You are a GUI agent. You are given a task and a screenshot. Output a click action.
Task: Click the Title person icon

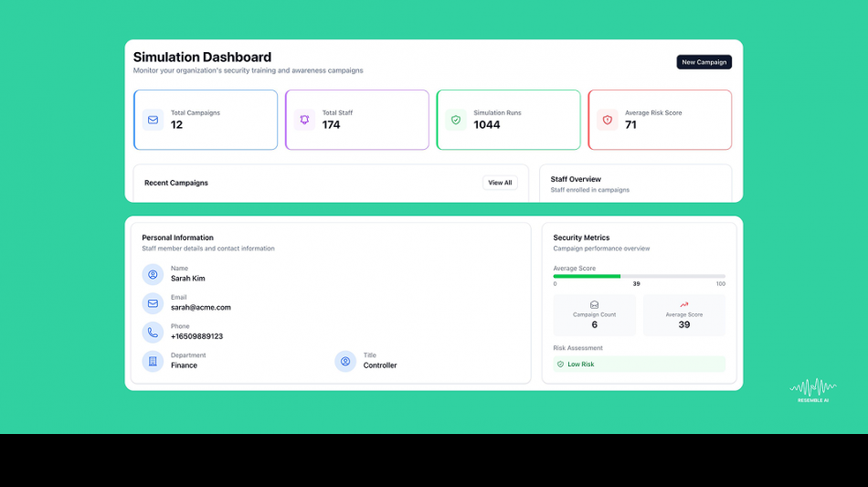345,361
